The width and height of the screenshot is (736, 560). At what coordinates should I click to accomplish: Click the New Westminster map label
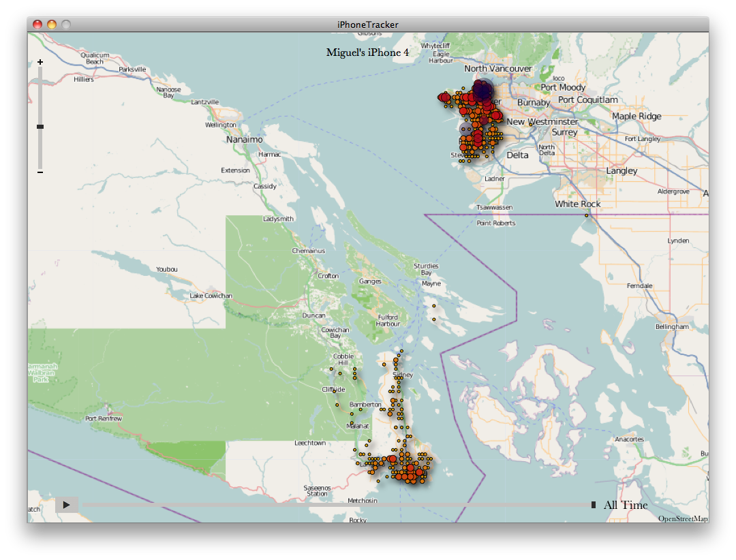542,121
